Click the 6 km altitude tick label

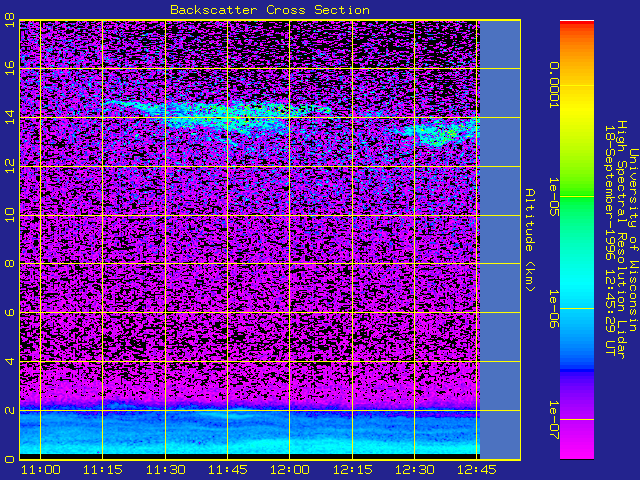coord(10,313)
